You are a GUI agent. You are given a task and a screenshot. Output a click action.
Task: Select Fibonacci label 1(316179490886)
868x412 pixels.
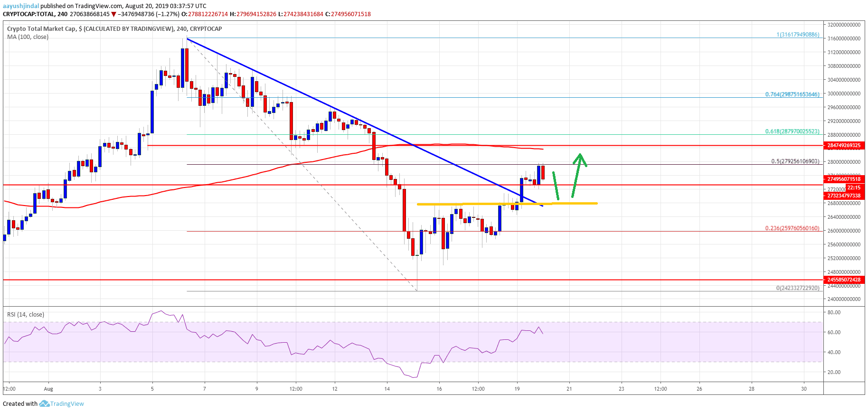pyautogui.click(x=798, y=35)
